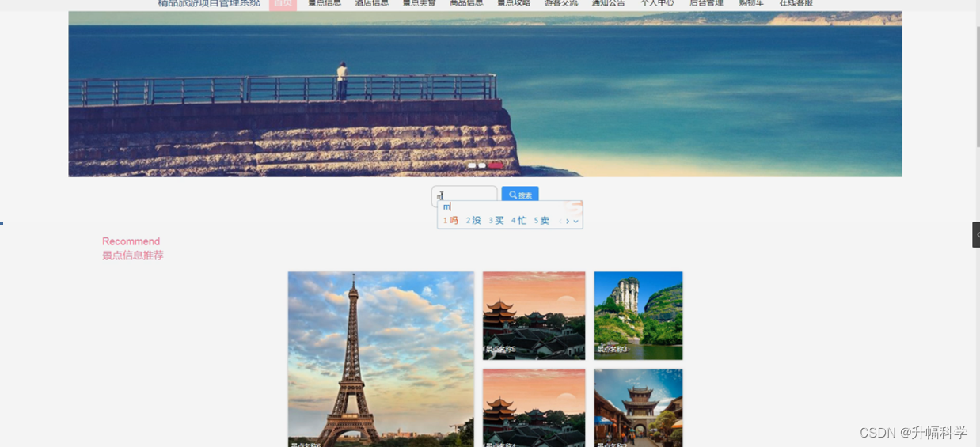Select IME candidate 2 没
The height and width of the screenshot is (447, 980).
[x=473, y=221]
